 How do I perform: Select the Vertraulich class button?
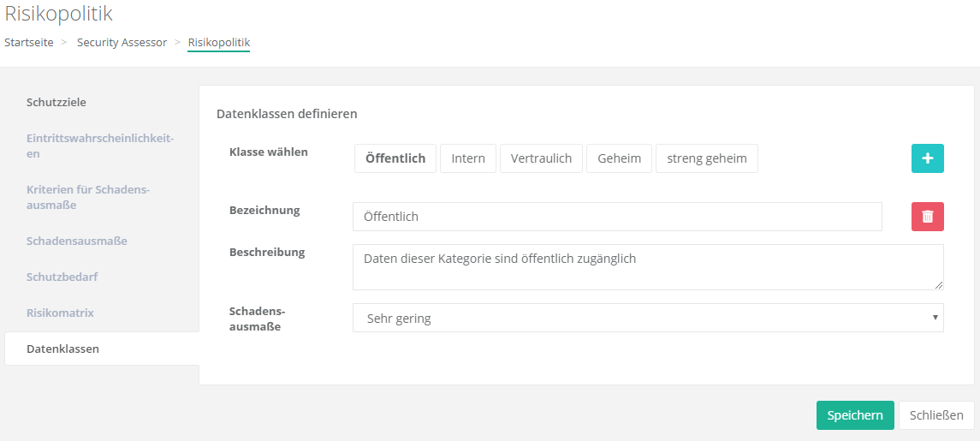tap(541, 158)
